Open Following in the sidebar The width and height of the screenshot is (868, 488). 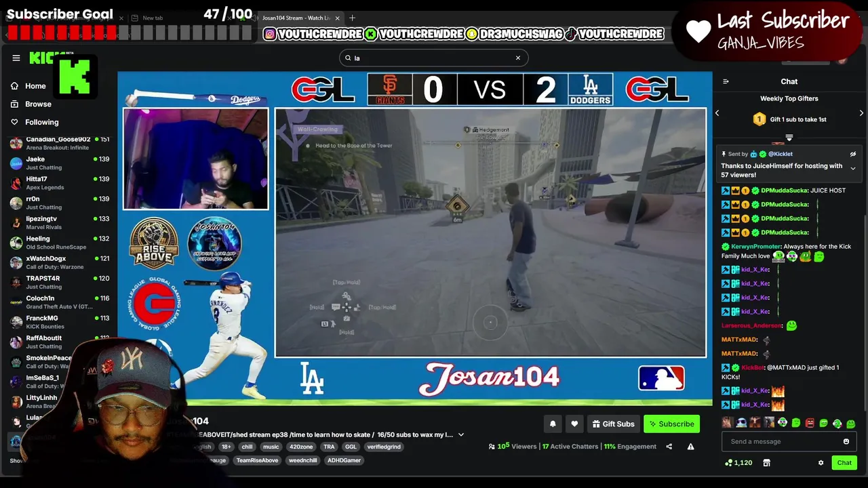tap(35, 122)
